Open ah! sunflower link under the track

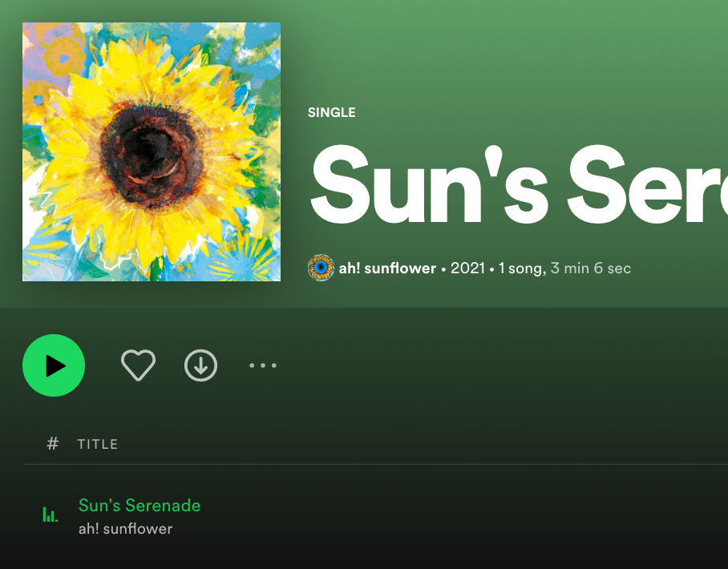point(125,529)
